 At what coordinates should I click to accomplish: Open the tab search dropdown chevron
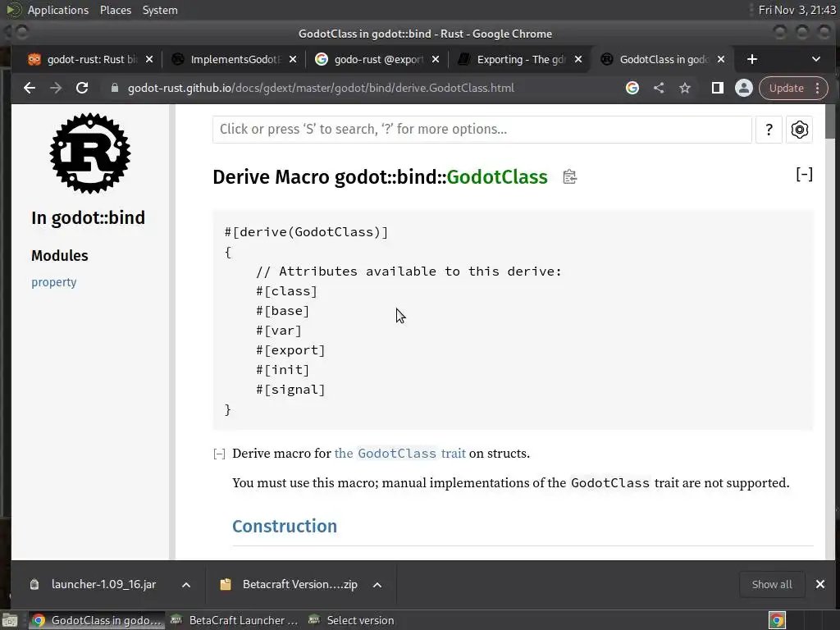coord(816,59)
